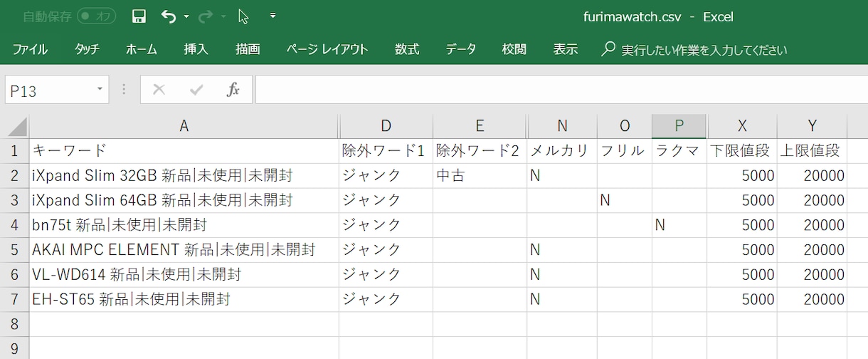Select the bn75t 新品 keyword cell
The width and height of the screenshot is (868, 359).
click(184, 225)
